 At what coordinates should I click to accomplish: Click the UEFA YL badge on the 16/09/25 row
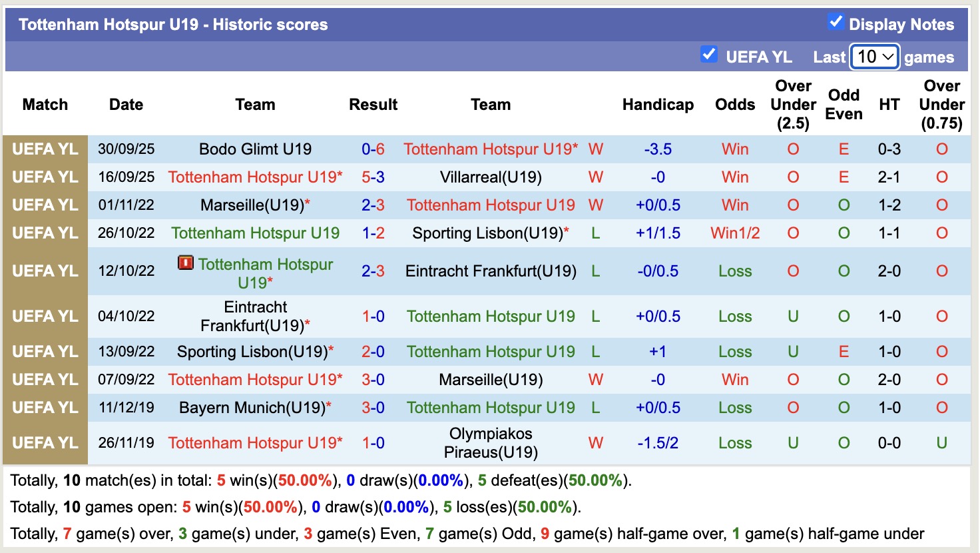(x=45, y=177)
